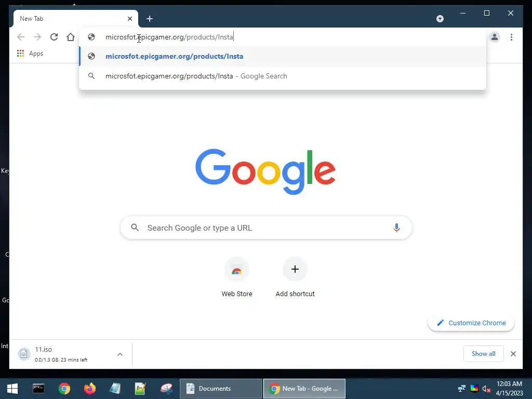
Task: Launch Chrome from the pinned taskbar icon
Action: click(64, 389)
